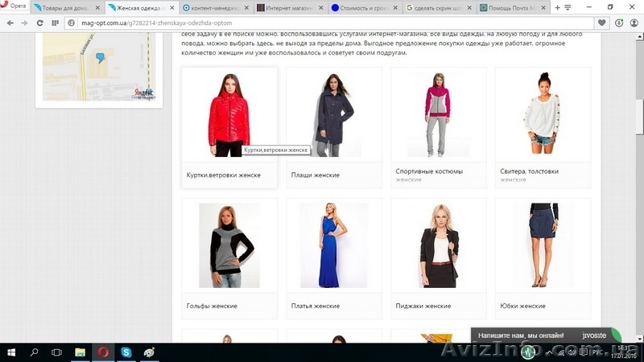
Task: Switch to the 'Стоимость и сроки' tab
Action: (x=365, y=8)
